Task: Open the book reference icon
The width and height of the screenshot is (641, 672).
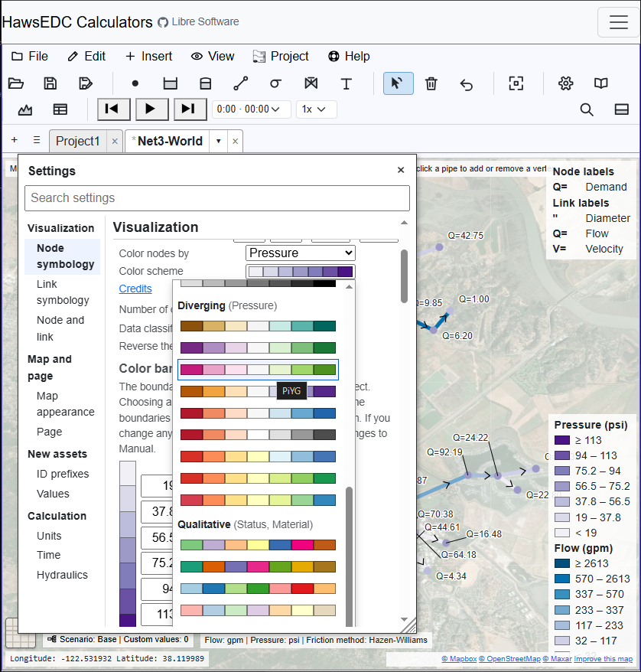Action: (x=600, y=83)
